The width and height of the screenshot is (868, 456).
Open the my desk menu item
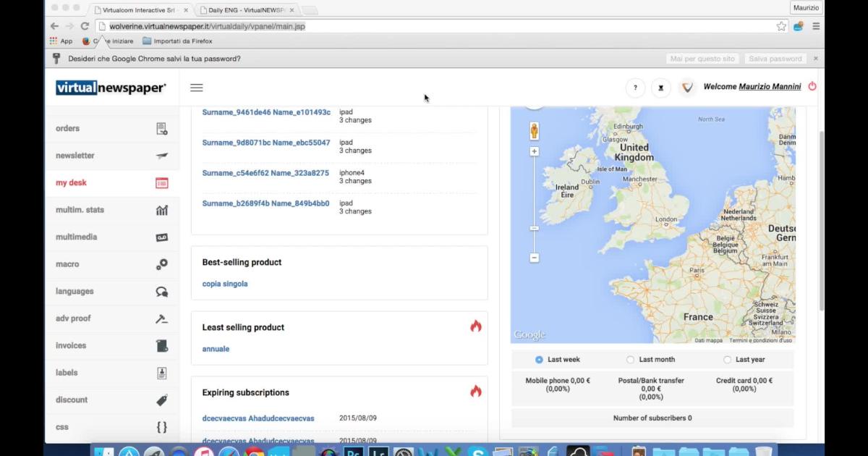tap(71, 183)
